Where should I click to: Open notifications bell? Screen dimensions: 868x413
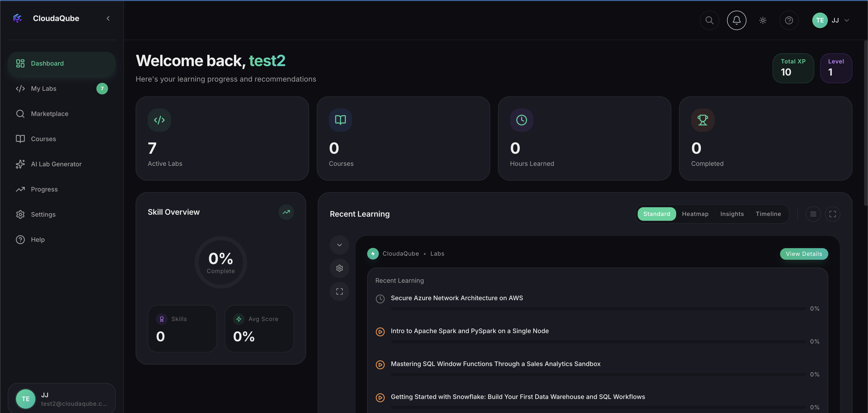[736, 20]
